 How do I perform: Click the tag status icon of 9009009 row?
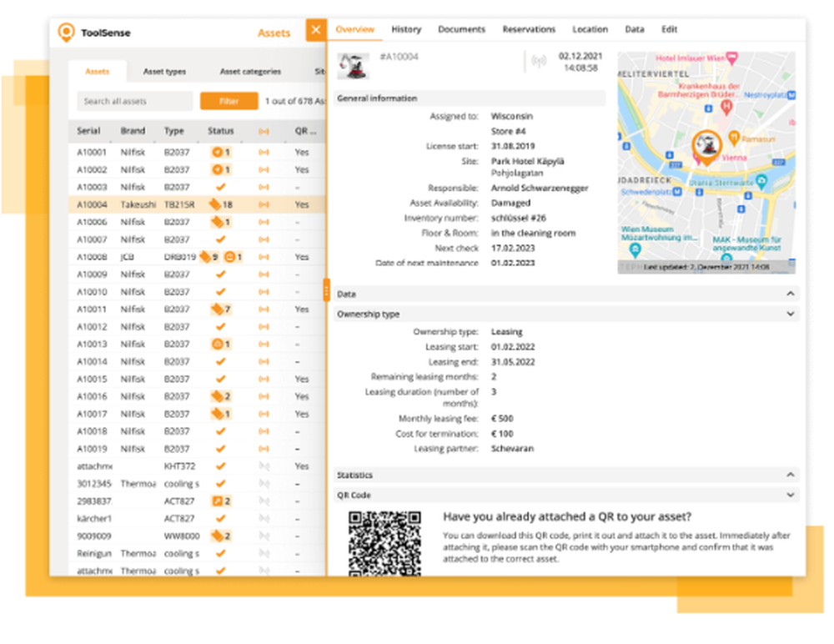[217, 536]
